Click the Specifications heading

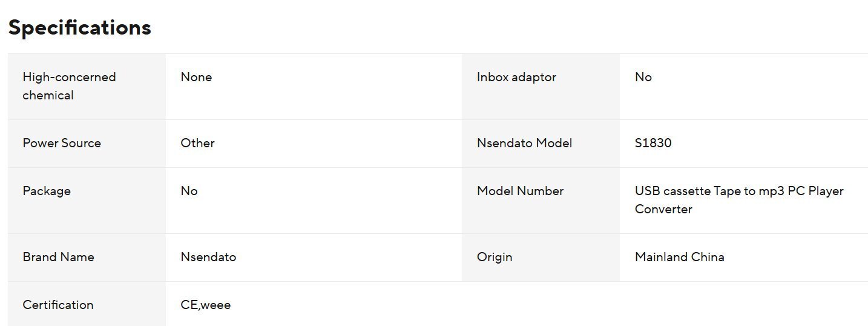tap(79, 27)
